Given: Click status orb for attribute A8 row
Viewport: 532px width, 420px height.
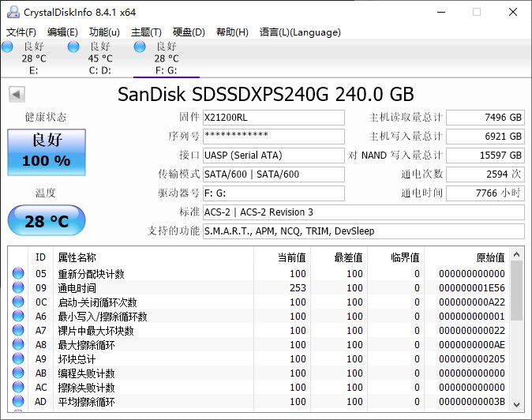Looking at the screenshot, I should pyautogui.click(x=18, y=344).
